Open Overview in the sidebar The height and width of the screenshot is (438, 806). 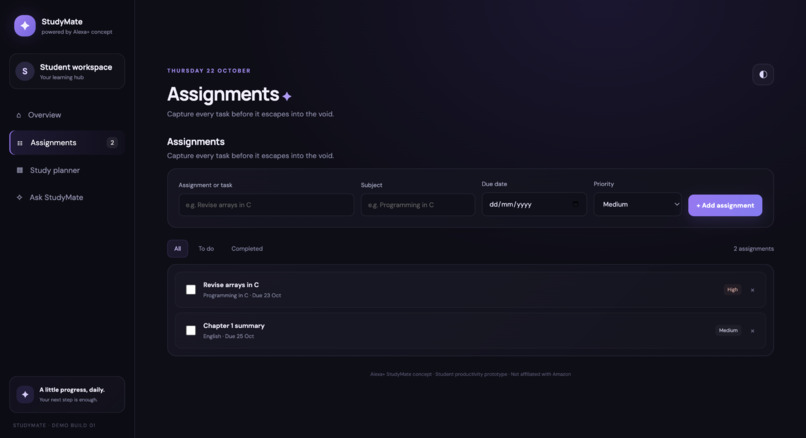click(67, 115)
